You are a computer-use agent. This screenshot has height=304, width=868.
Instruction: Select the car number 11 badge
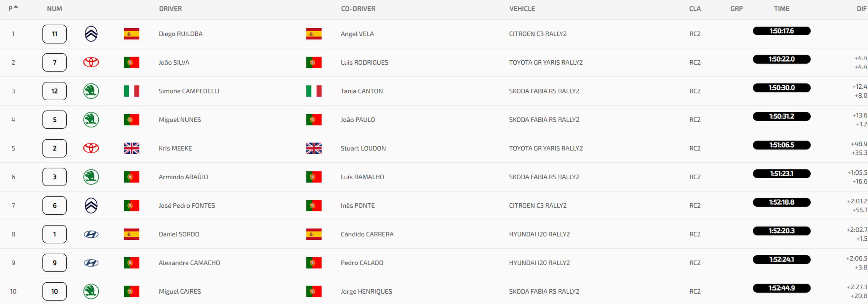[x=55, y=34]
